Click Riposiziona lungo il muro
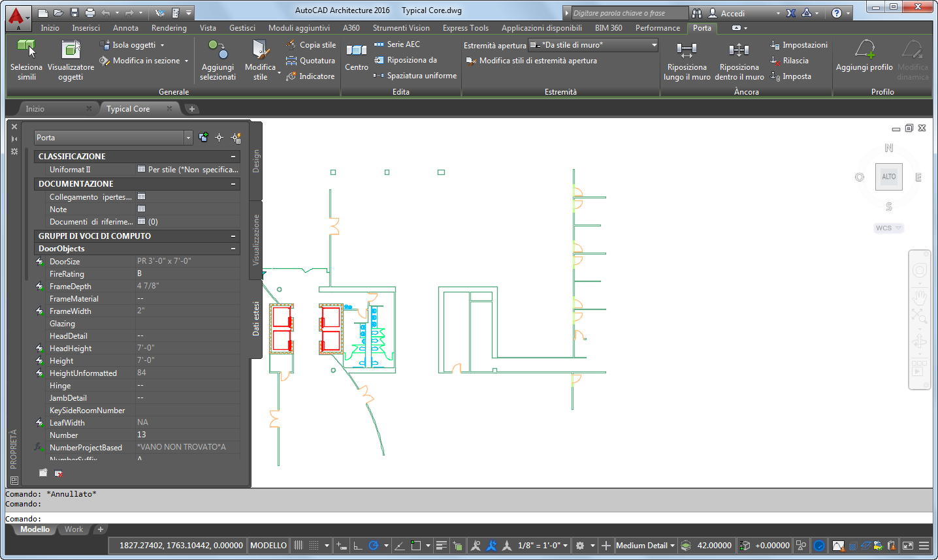 coord(687,50)
